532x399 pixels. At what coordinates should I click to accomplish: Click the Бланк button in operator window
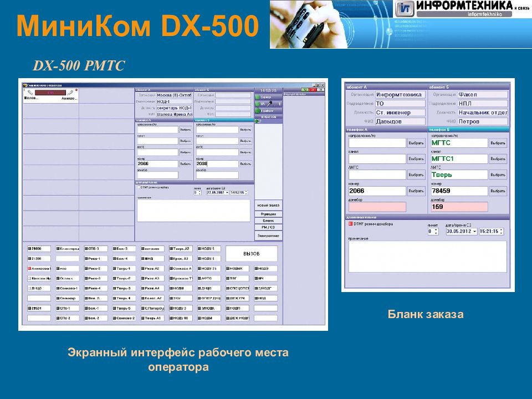pyautogui.click(x=268, y=221)
